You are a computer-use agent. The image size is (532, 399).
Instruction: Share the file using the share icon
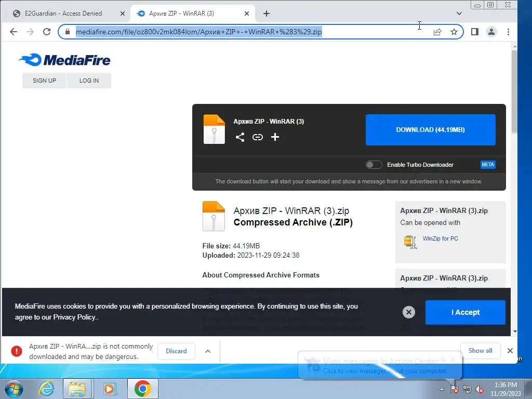(x=240, y=137)
